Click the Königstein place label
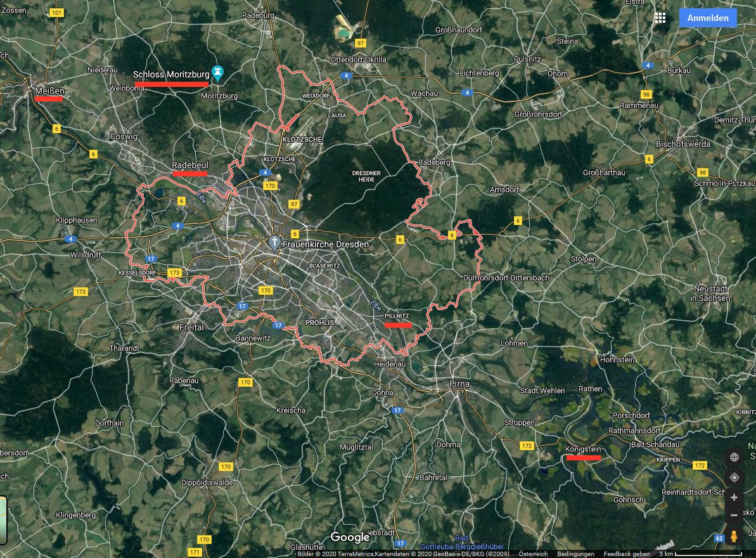The width and height of the screenshot is (756, 558). pos(583,449)
